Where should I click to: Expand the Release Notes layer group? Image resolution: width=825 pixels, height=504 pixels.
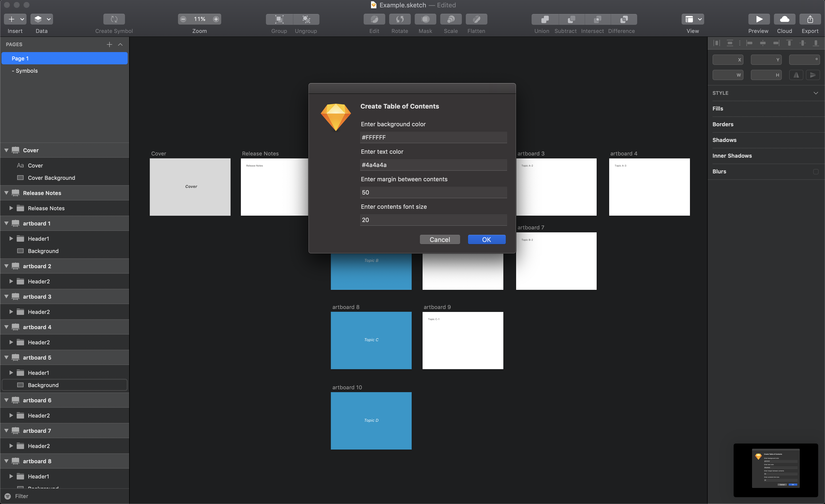(11, 208)
